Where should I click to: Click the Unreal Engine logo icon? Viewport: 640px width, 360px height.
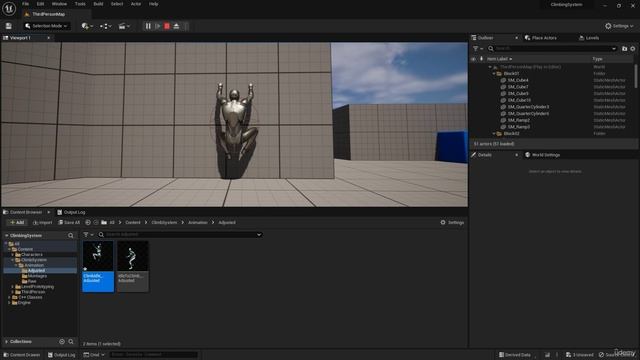click(x=9, y=8)
